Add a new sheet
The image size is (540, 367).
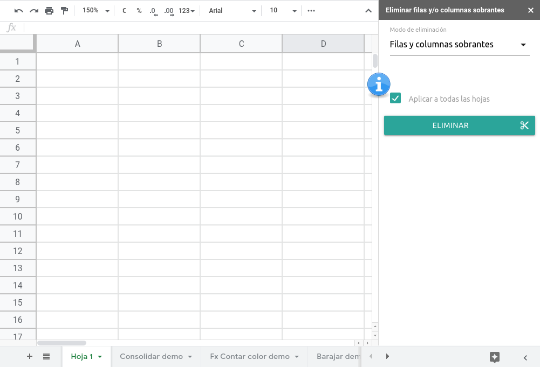point(30,356)
